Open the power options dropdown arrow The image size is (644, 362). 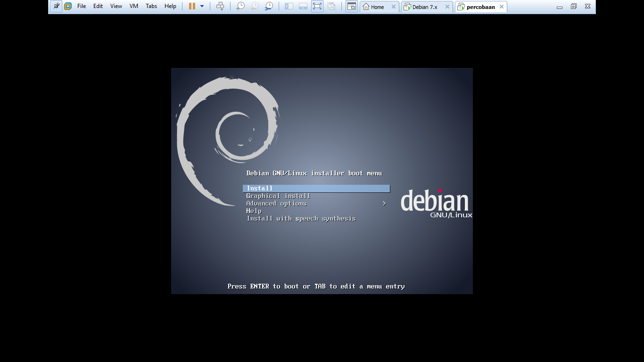point(202,6)
